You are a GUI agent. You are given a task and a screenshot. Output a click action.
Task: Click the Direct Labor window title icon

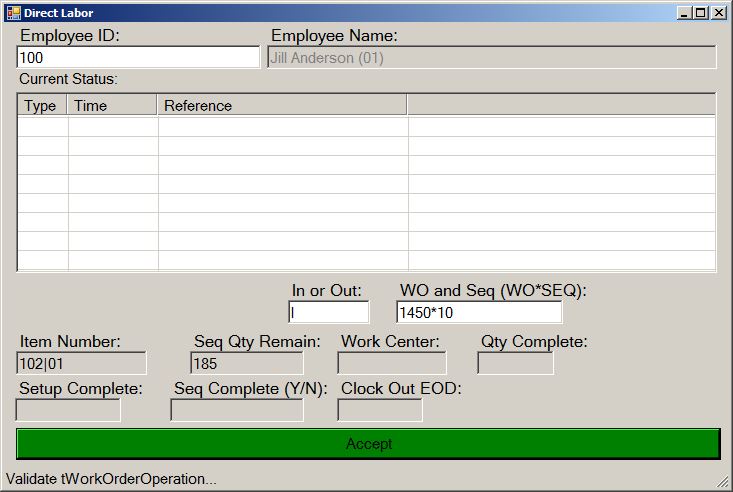pyautogui.click(x=13, y=12)
